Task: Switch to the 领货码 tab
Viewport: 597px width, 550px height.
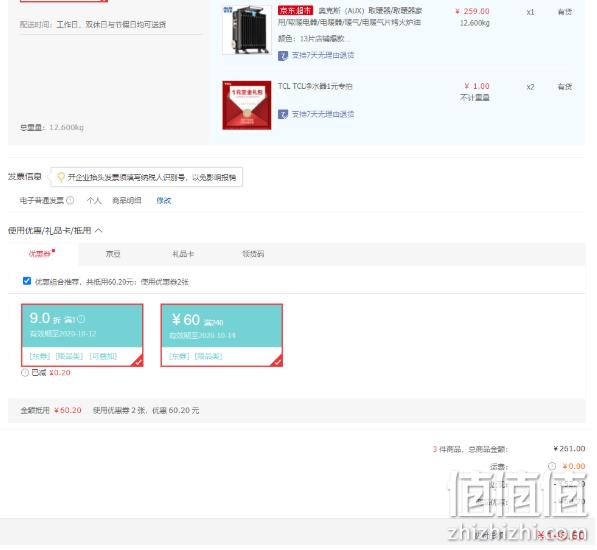Action: coord(253,254)
